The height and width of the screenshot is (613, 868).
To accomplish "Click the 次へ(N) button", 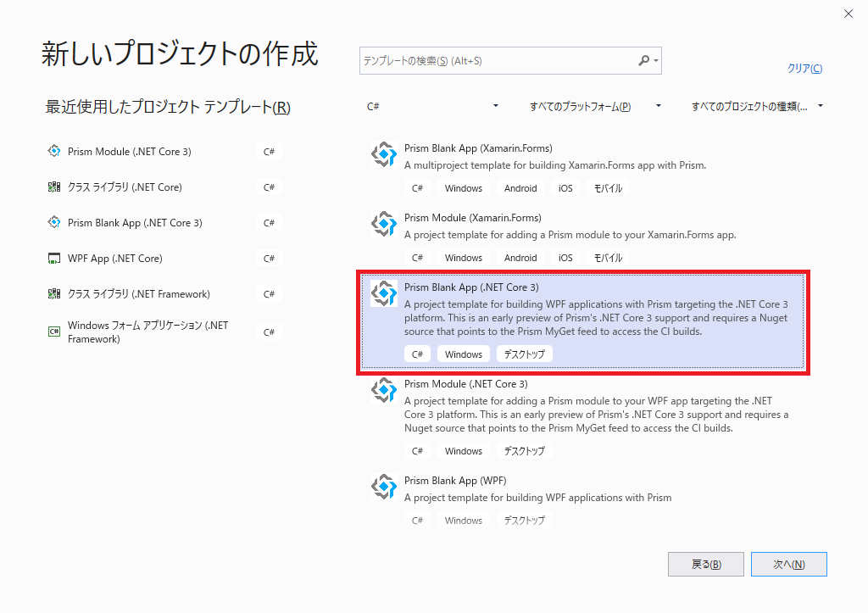I will tap(789, 565).
